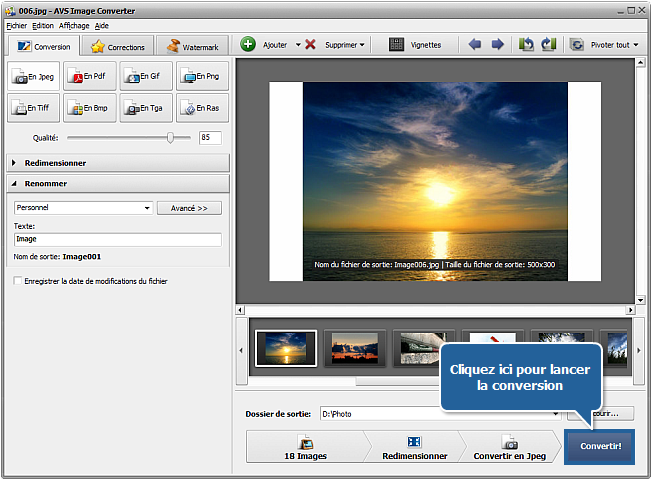The height and width of the screenshot is (480, 652).
Task: Click the Avancé >> button
Action: [189, 208]
